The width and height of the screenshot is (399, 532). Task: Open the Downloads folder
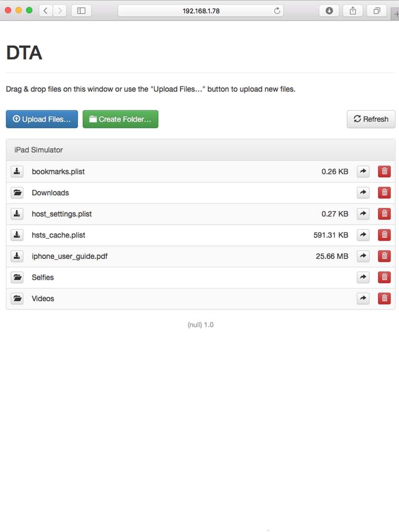click(50, 193)
